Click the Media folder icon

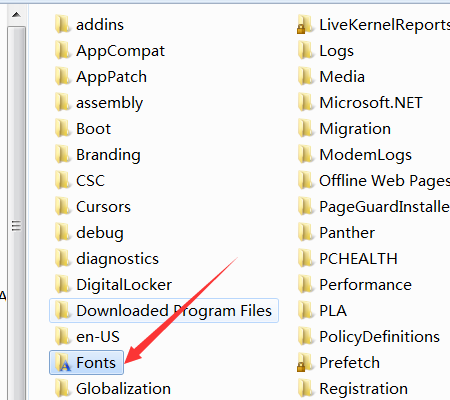point(306,77)
